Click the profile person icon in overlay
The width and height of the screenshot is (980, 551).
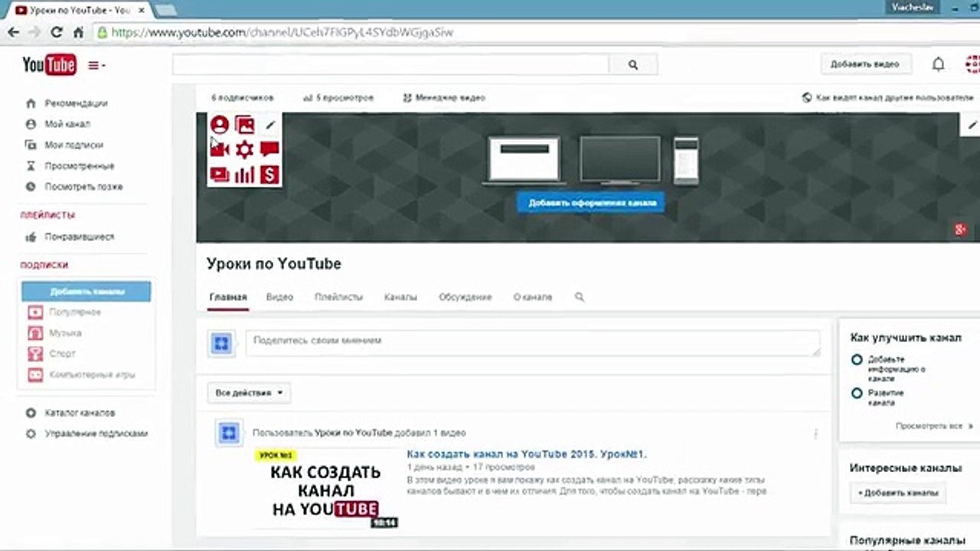(x=220, y=125)
